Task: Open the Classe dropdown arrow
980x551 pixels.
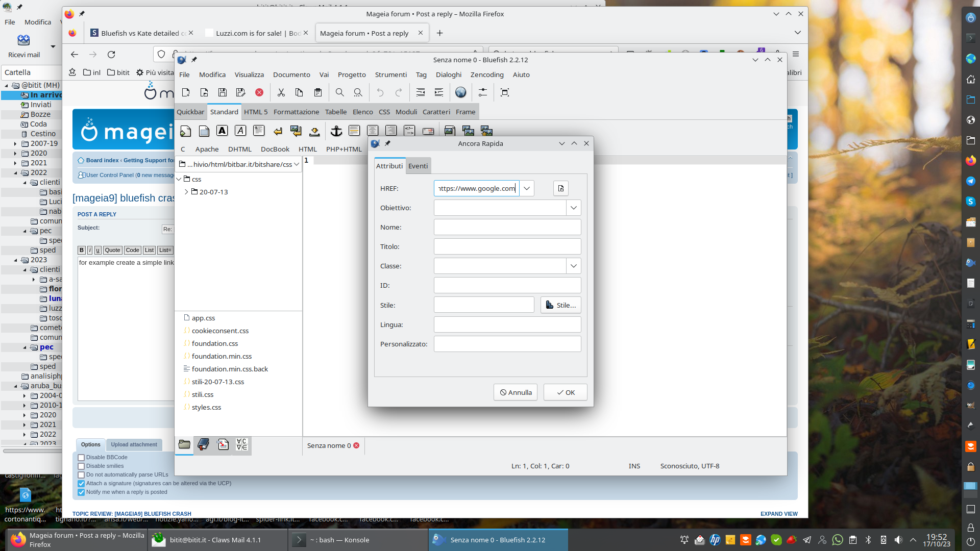Action: point(574,266)
